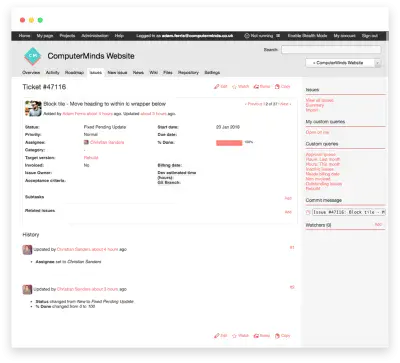Open Summary in the Issues sidebar

[x=315, y=105]
